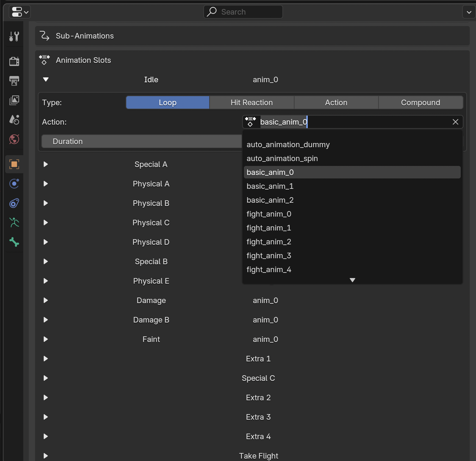Image resolution: width=476 pixels, height=461 pixels.
Task: Choose auto_animation_spin from the list
Action: click(x=352, y=158)
